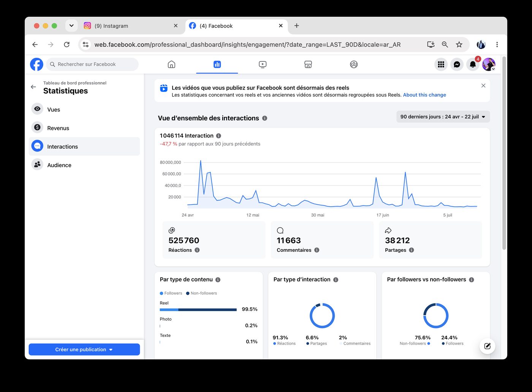Open the date range dropdown 90 derniers jours
532x392 pixels.
click(443, 117)
